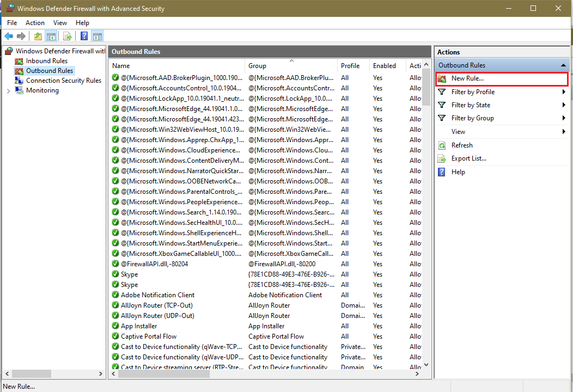The image size is (573, 392).
Task: Click the New Rule firewall icon in Actions
Action: coord(442,78)
